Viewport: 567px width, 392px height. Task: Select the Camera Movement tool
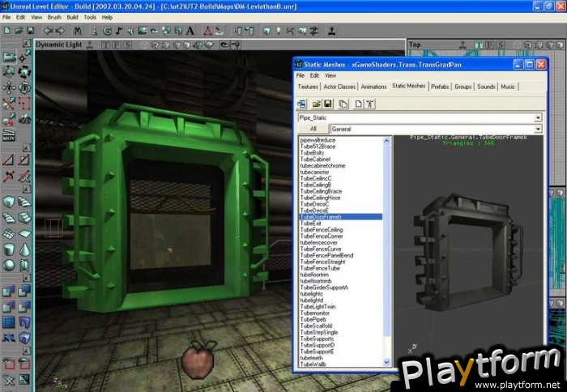click(x=9, y=56)
